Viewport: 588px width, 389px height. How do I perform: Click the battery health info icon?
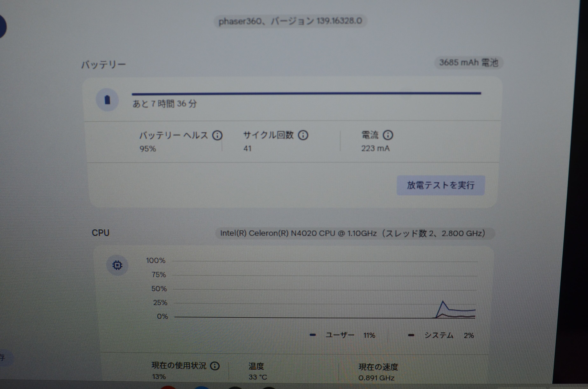point(217,135)
